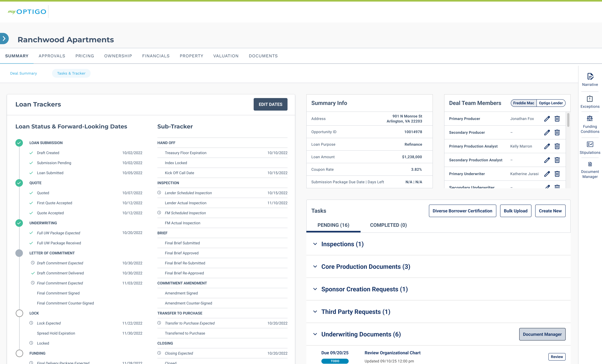Viewport: 602px width, 364px height.
Task: Open the Deal Summary sub-view
Action: pyautogui.click(x=23, y=73)
